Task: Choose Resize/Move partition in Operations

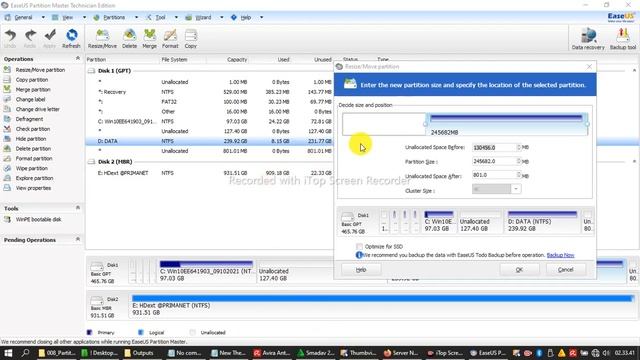Action: coord(40,70)
